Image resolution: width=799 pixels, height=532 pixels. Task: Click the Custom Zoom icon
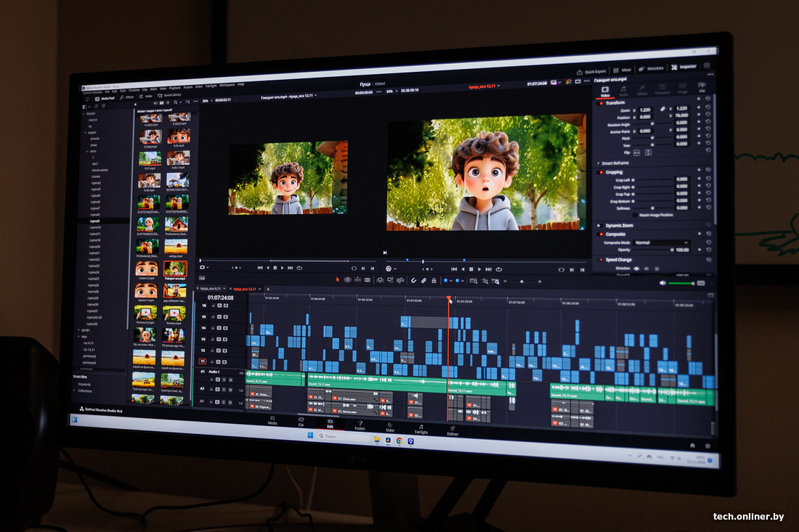(x=495, y=281)
